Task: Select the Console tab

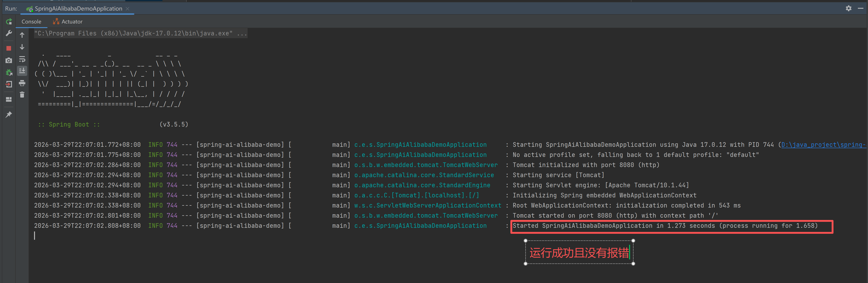Action: 31,22
